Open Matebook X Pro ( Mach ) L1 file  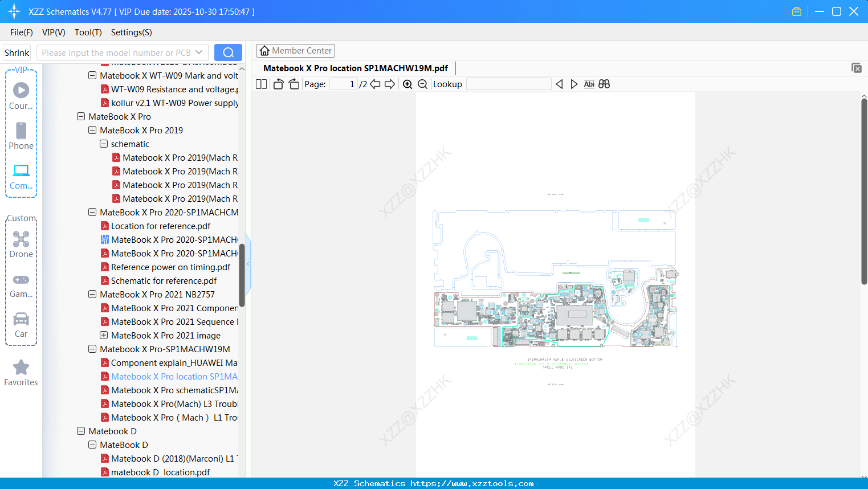pyautogui.click(x=169, y=417)
